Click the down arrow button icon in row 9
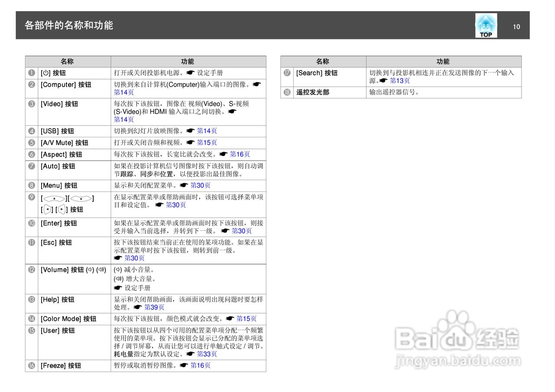555x392 pixels. click(81, 198)
